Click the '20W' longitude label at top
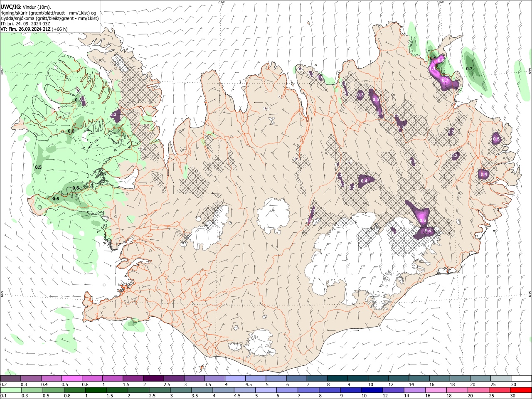Image resolution: width=532 pixels, height=399 pixels. pyautogui.click(x=221, y=2)
